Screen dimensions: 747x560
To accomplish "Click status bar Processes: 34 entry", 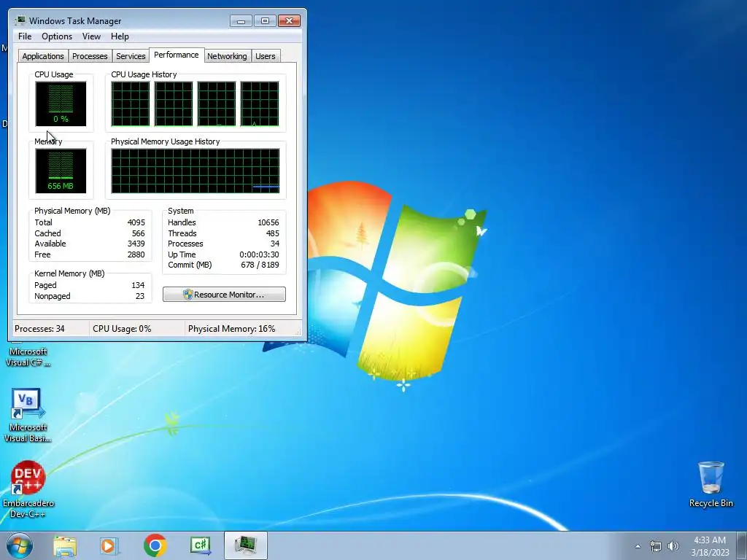I will click(39, 329).
